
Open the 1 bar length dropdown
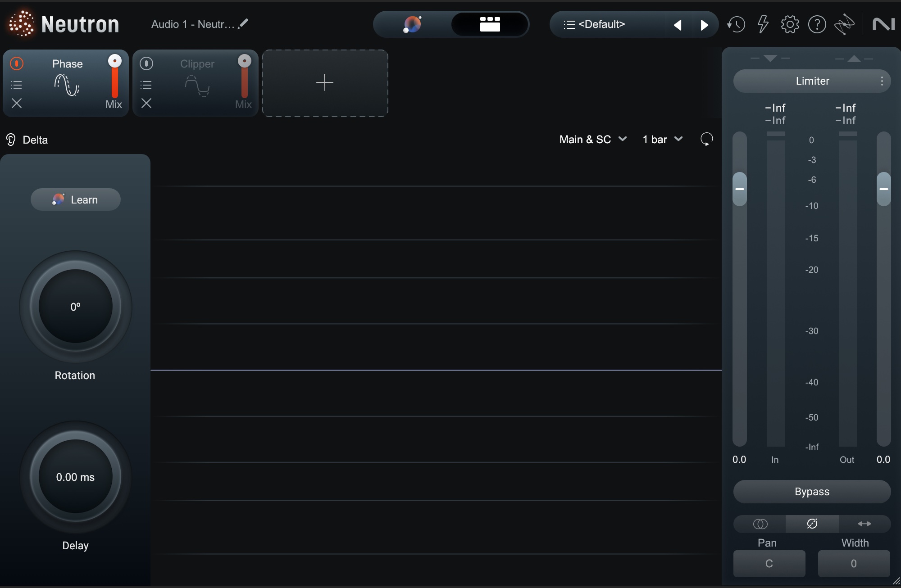(662, 140)
